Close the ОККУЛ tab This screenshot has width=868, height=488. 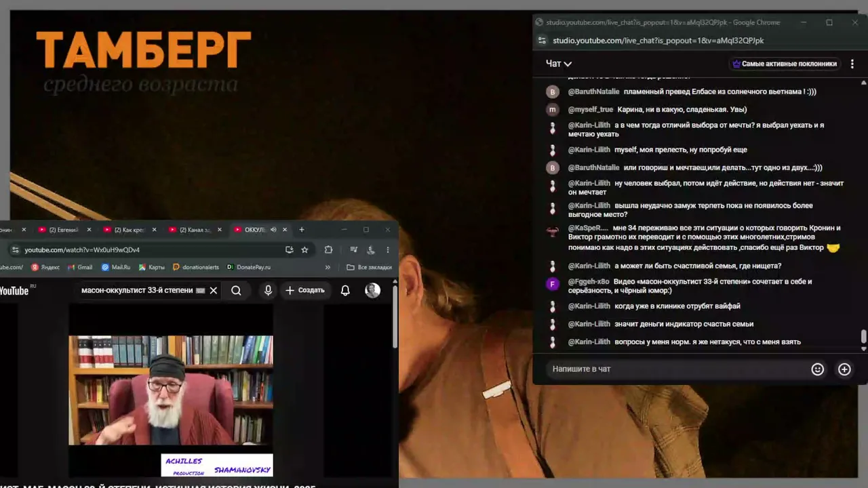pyautogui.click(x=285, y=230)
